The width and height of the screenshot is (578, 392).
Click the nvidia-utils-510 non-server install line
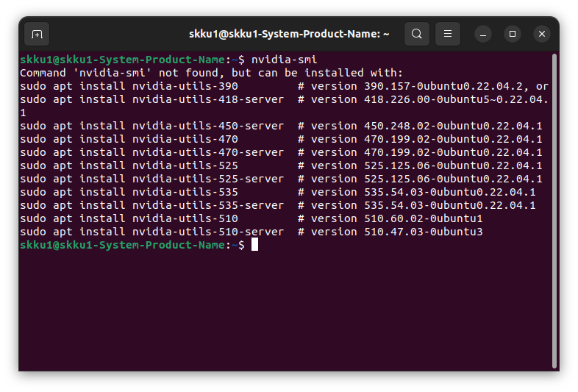click(x=251, y=219)
